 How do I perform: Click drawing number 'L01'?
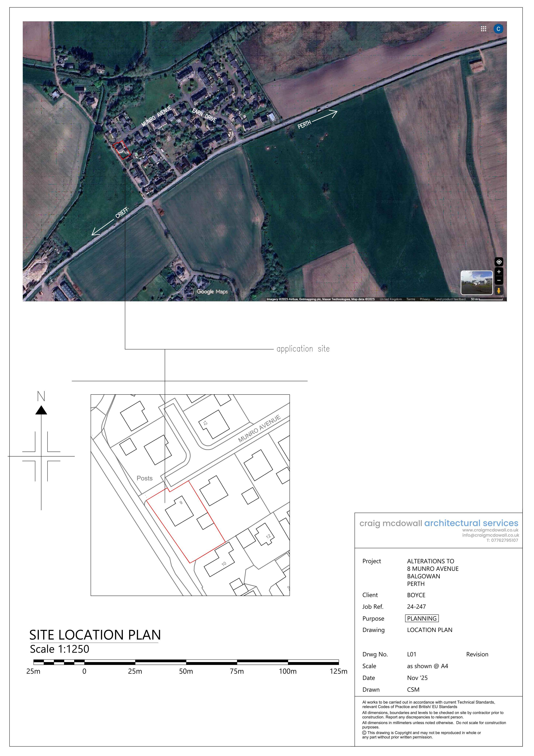tap(412, 654)
